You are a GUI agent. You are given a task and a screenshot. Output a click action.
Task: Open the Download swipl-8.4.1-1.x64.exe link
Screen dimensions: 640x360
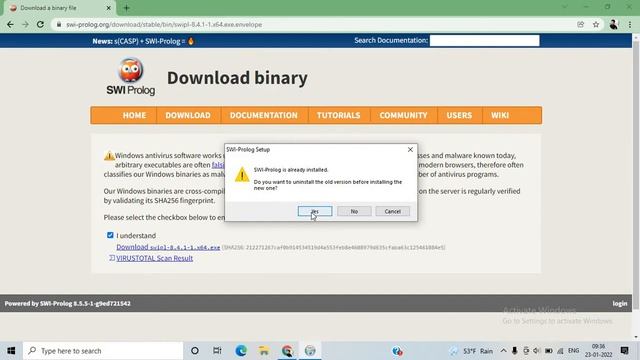168,247
